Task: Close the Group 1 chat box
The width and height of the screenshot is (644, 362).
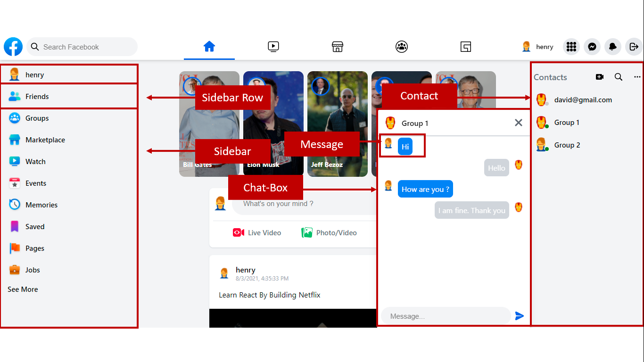Action: (x=519, y=123)
